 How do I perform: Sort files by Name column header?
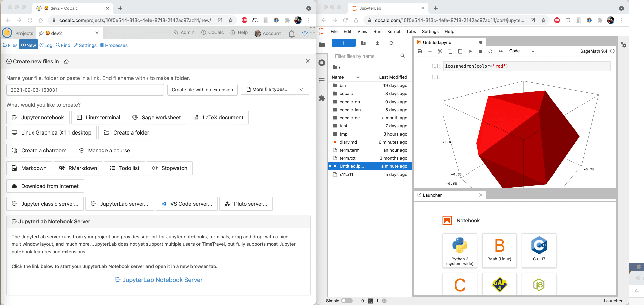[346, 77]
